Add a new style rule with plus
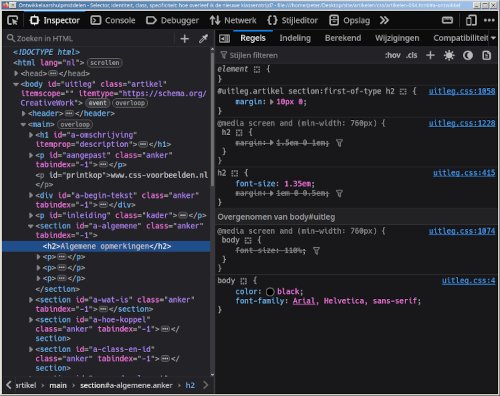 pyautogui.click(x=430, y=55)
